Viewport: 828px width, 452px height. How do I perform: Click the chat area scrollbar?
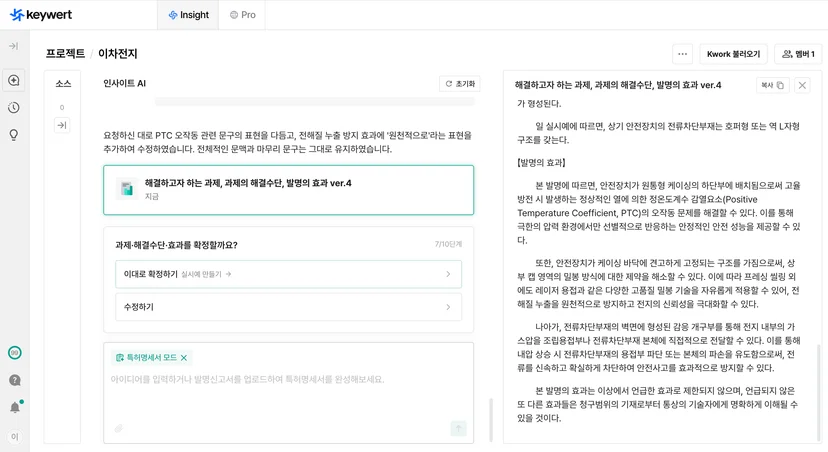[x=491, y=420]
